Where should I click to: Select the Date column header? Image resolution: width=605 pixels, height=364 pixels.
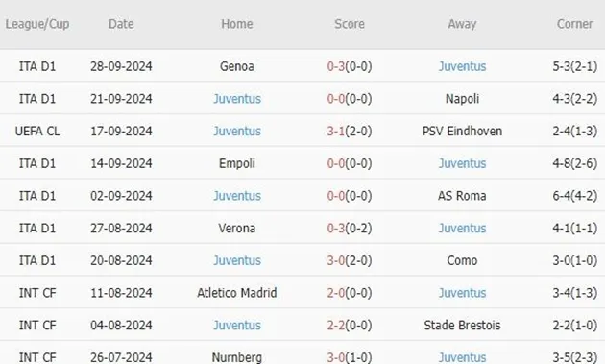coord(121,24)
